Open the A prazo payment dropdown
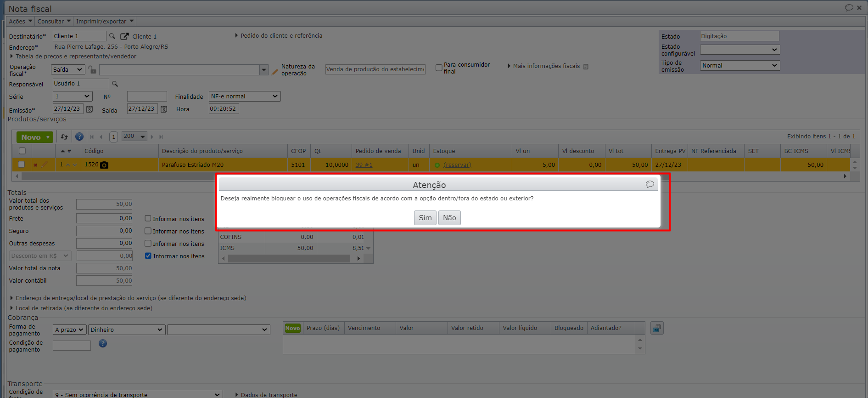 69,330
